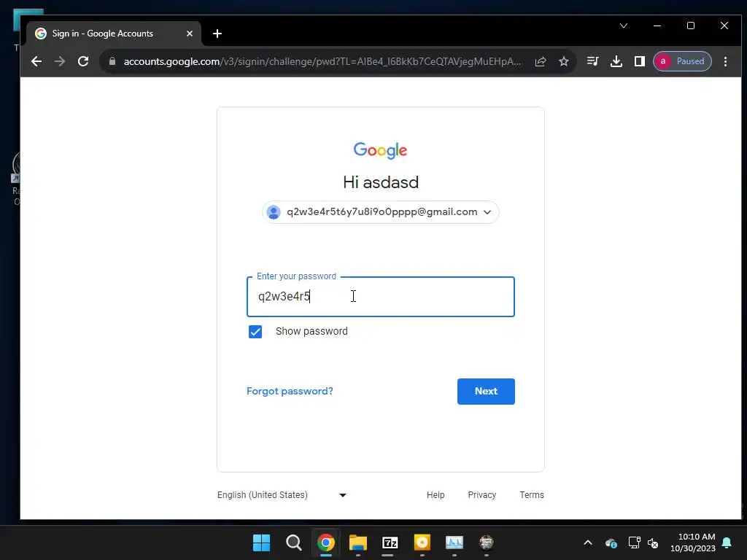Open the round badge app on the taskbar
This screenshot has width=747, height=560.
pos(486,542)
